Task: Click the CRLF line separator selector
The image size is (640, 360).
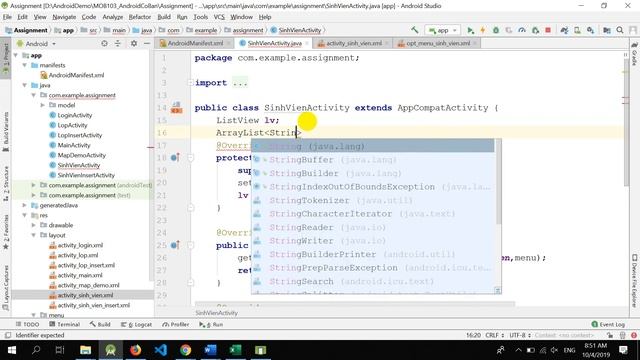Action: (494, 335)
